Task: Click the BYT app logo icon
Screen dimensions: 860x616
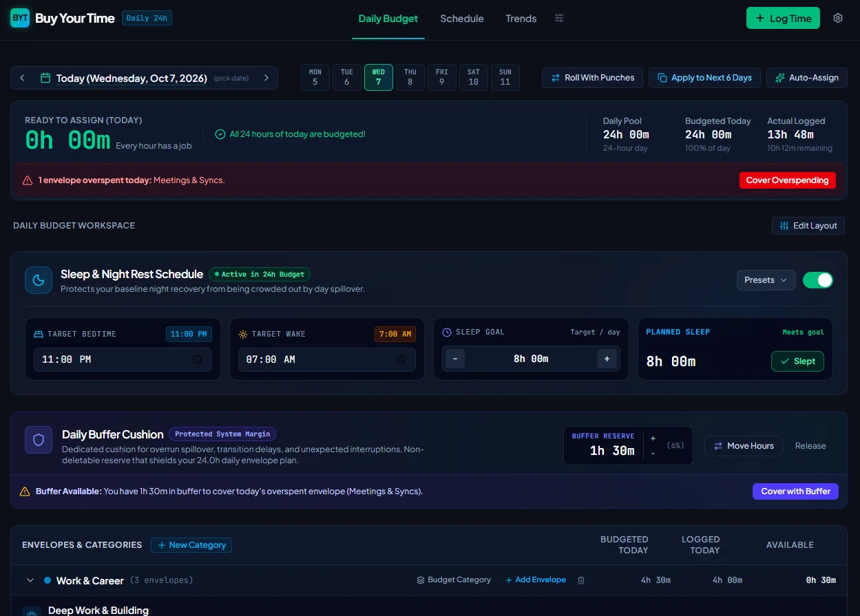Action: (x=20, y=18)
